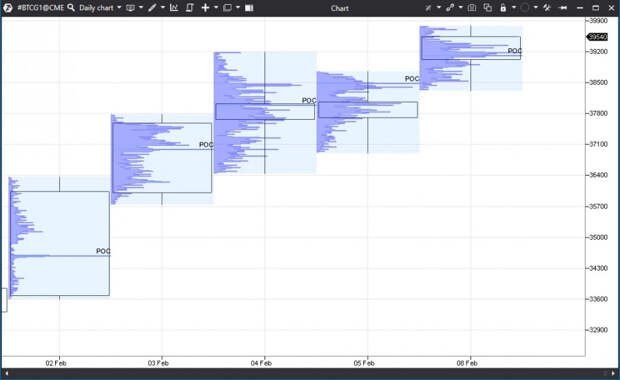Screen dimensions: 620x380
Task: Select the drawing pencil tool
Action: click(x=152, y=8)
